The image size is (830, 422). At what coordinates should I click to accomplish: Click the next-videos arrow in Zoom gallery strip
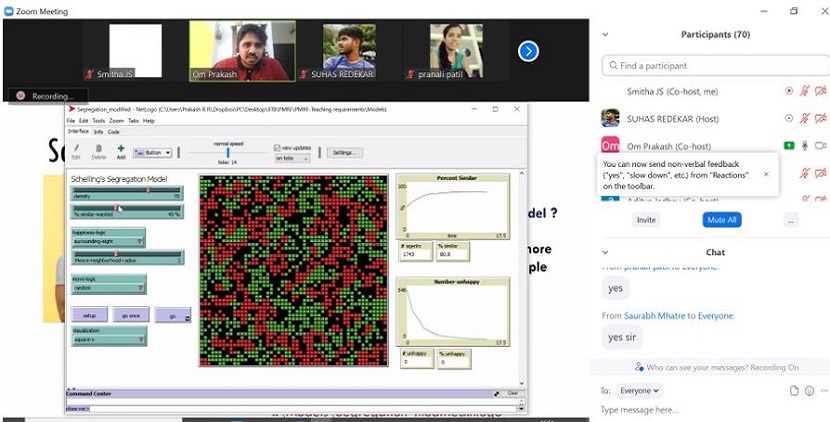pos(528,51)
